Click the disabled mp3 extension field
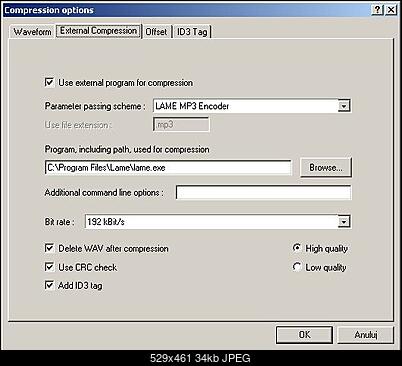402x366 pixels. (181, 125)
